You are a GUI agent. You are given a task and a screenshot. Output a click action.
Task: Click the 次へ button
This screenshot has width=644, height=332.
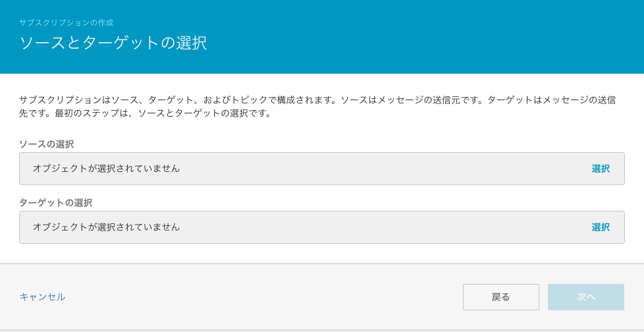585,297
